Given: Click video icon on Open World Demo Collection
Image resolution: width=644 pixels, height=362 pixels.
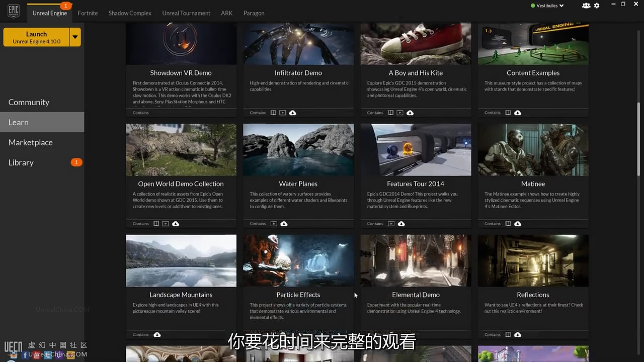Looking at the screenshot, I should pos(166,224).
